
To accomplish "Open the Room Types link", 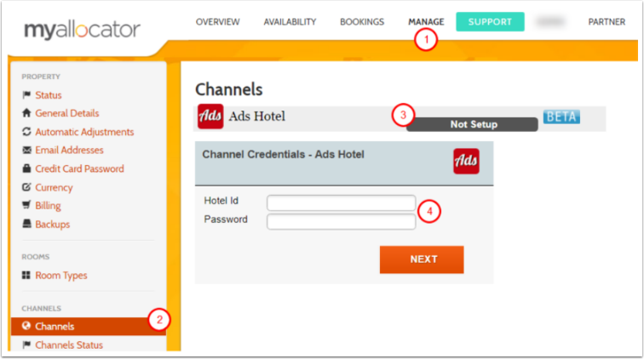I will [61, 276].
